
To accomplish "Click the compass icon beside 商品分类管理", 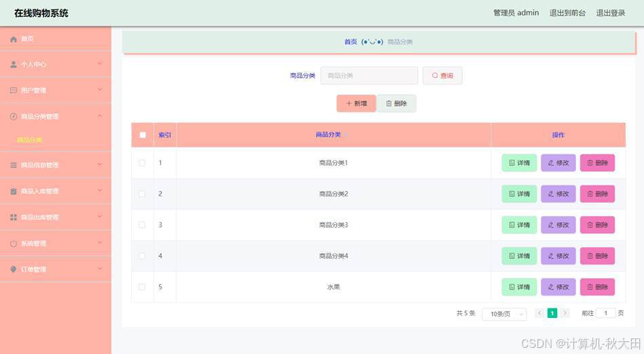I will point(14,117).
